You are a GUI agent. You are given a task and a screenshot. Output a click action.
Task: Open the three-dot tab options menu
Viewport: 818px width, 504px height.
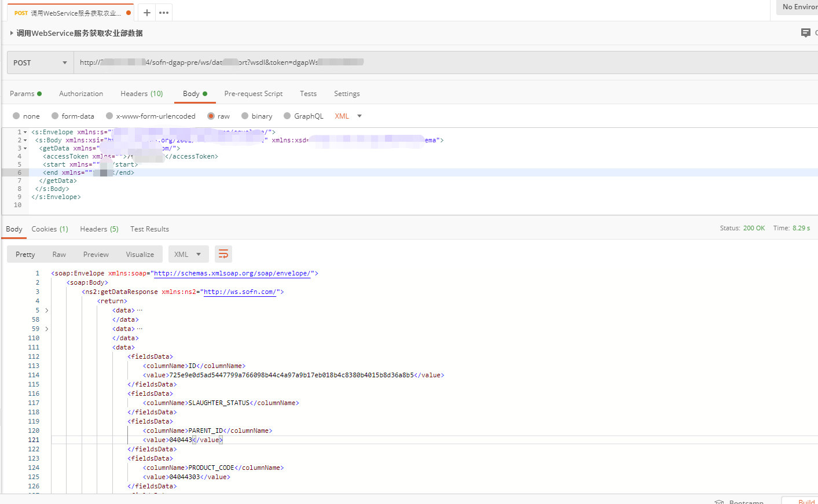(x=164, y=12)
